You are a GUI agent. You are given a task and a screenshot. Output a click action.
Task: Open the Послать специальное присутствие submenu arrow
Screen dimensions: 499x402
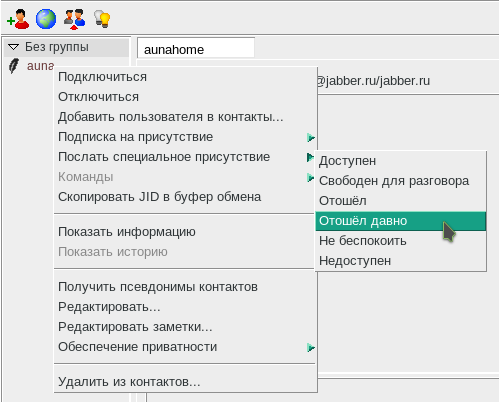point(310,157)
